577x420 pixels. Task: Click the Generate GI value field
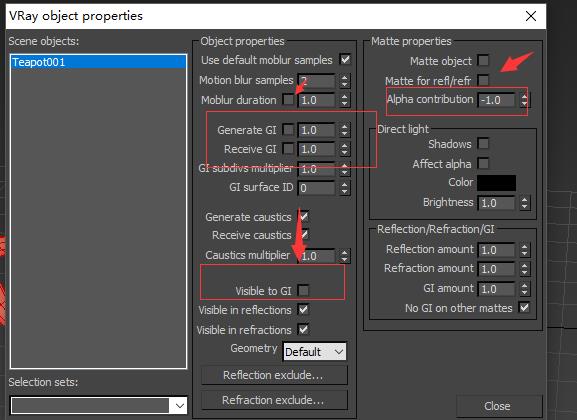(x=316, y=130)
